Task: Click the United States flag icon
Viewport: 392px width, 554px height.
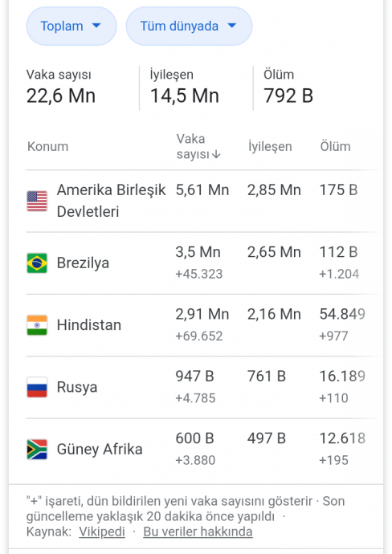Action: pos(37,201)
